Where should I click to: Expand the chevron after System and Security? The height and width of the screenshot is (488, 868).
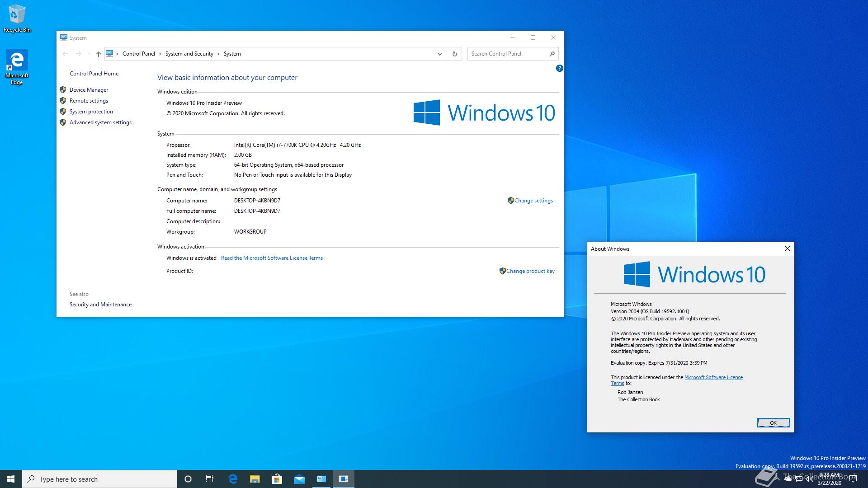point(218,54)
